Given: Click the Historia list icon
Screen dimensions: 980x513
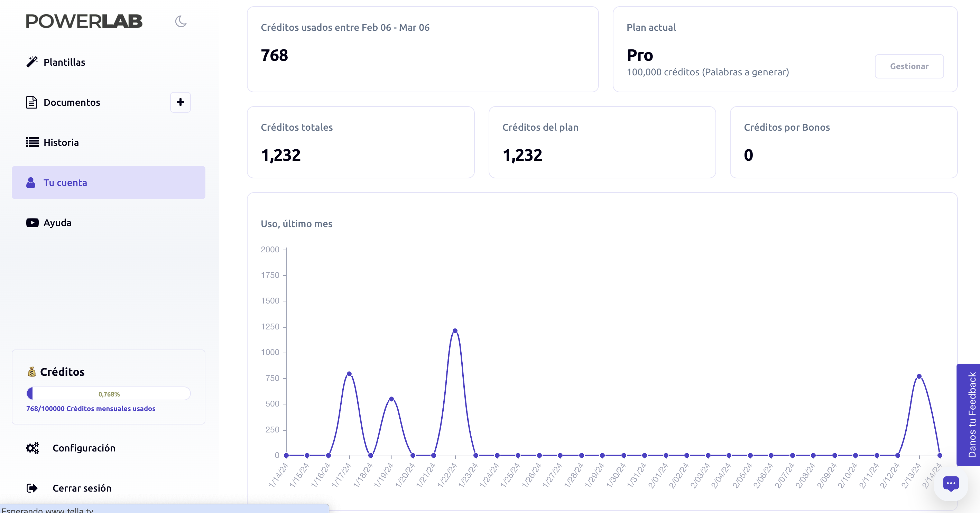Looking at the screenshot, I should pos(33,142).
